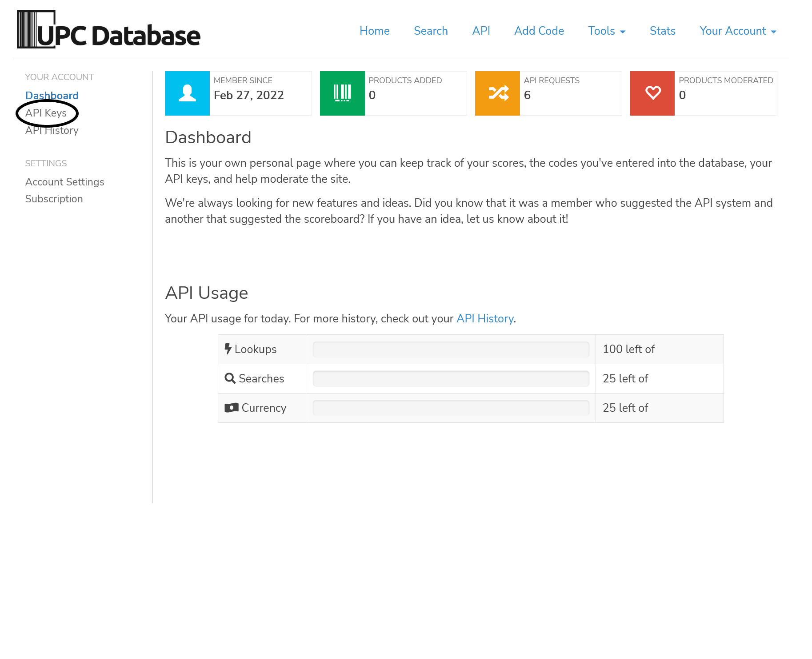The width and height of the screenshot is (812, 659).
Task: Open the circled API Keys link
Action: (46, 113)
